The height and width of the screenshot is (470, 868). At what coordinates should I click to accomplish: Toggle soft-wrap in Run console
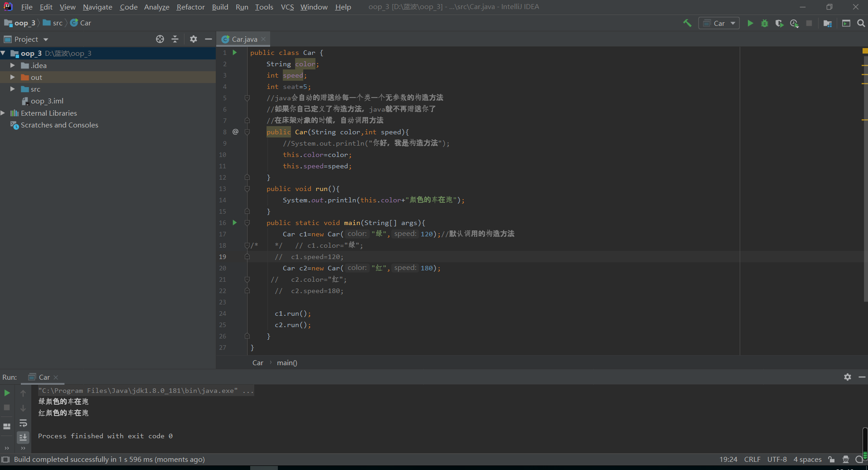pos(23,423)
